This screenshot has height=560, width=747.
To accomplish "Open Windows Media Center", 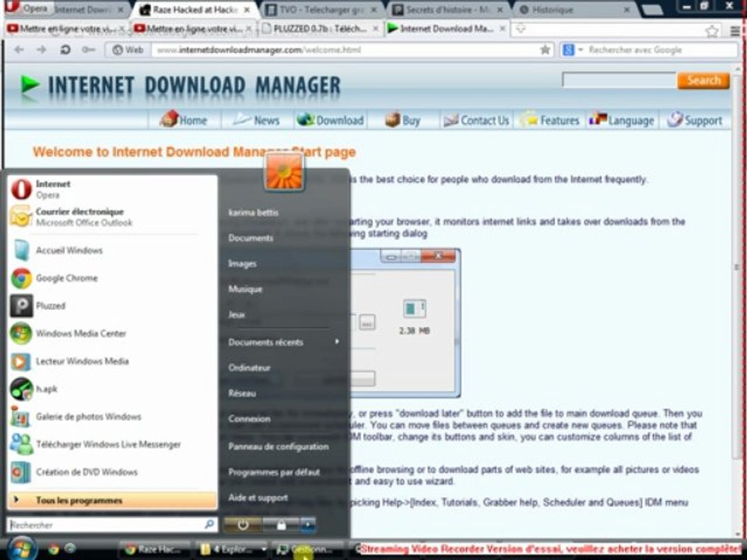I will pos(112,334).
